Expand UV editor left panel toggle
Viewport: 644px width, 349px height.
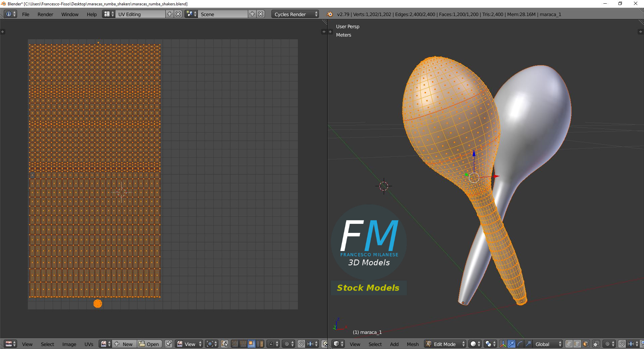pyautogui.click(x=3, y=32)
